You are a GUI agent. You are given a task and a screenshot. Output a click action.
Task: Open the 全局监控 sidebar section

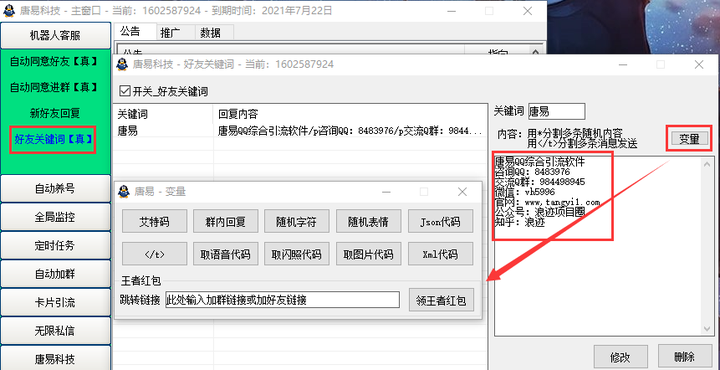[x=56, y=217]
